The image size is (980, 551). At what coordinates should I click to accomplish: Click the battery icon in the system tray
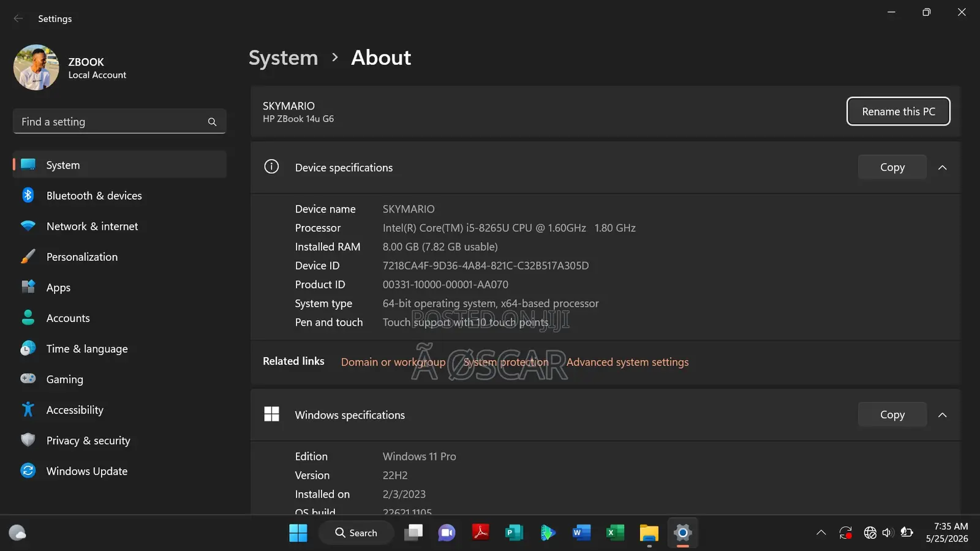click(x=907, y=533)
